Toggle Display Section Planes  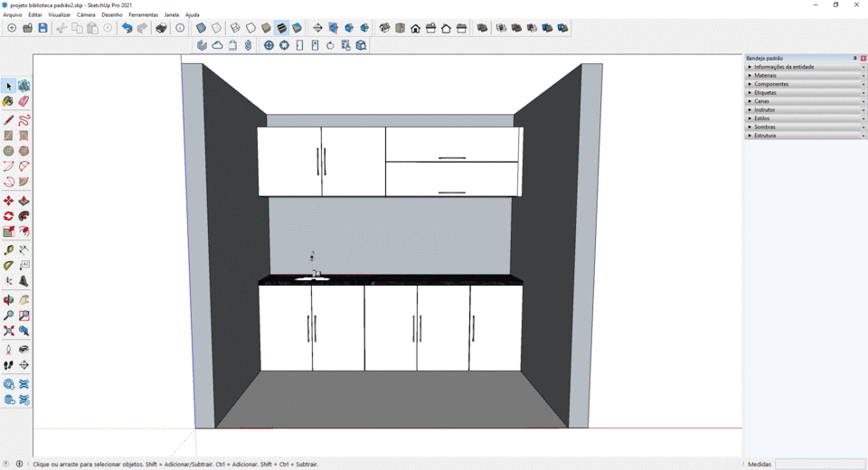click(x=334, y=28)
